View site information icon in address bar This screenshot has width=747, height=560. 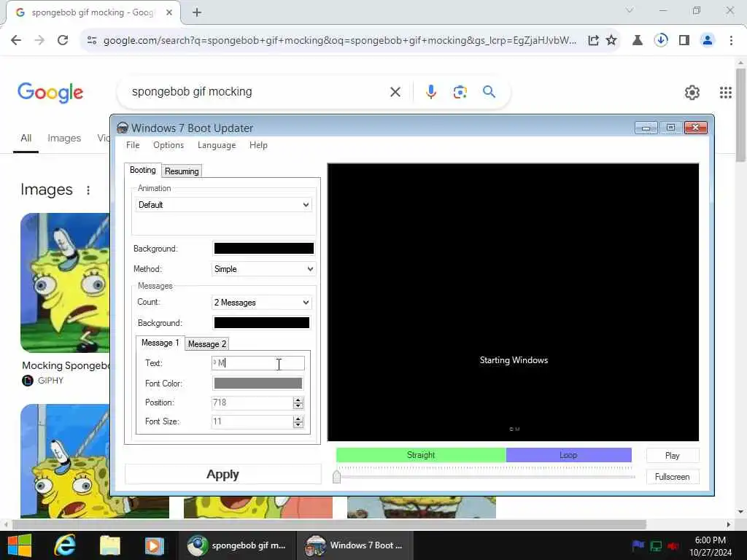(92, 41)
